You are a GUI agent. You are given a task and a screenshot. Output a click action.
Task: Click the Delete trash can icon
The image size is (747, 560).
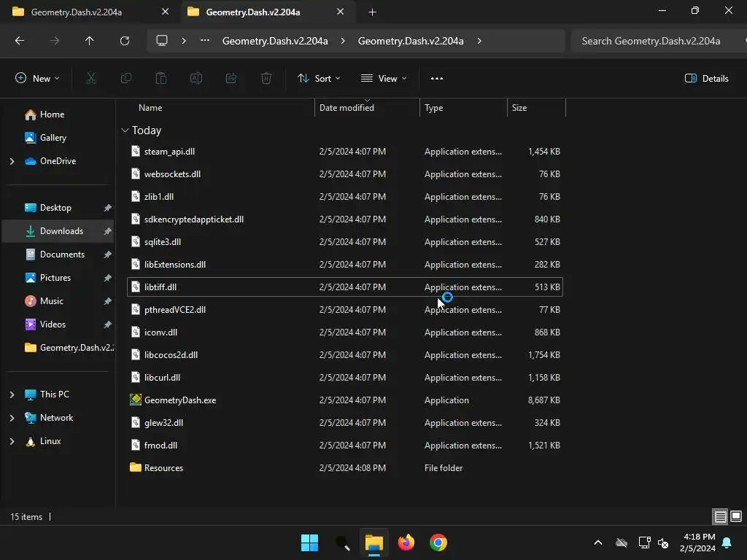click(266, 79)
